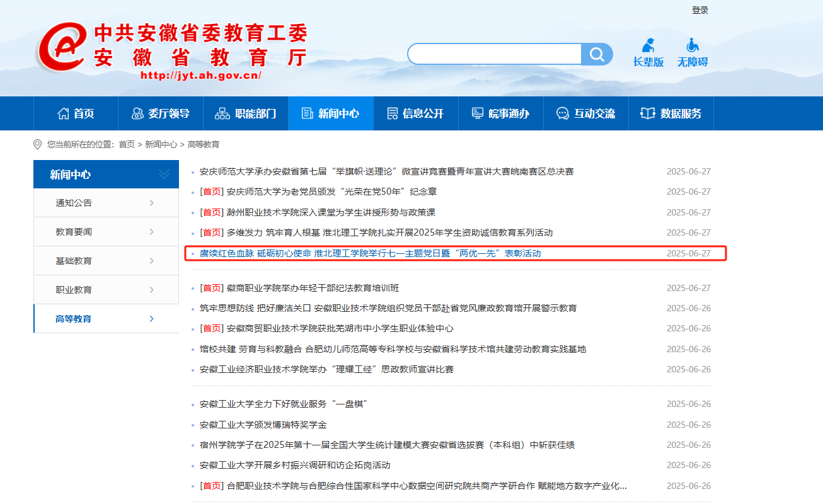Click 新闻中心 in the breadcrumb path
Image resolution: width=823 pixels, height=504 pixels.
(x=161, y=144)
